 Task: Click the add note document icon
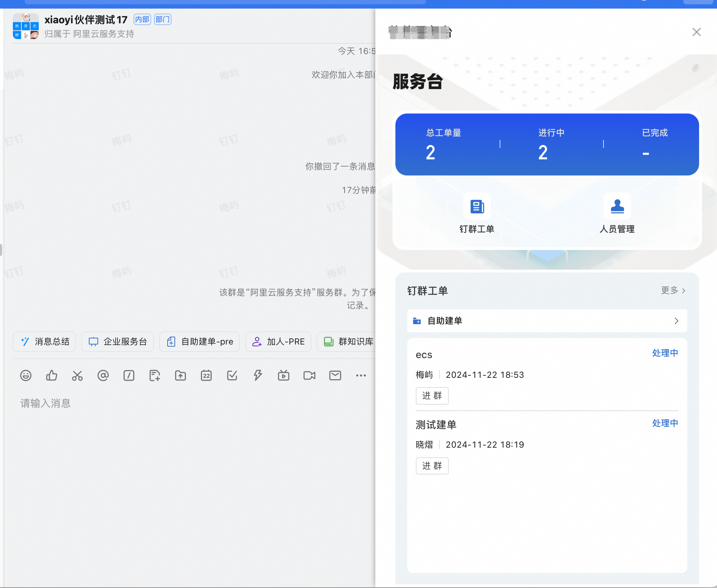click(155, 375)
